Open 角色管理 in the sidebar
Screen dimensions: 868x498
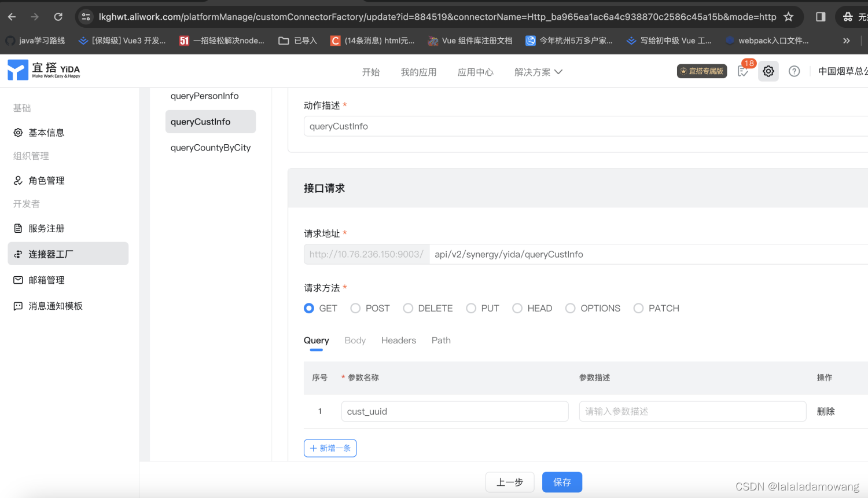(68, 181)
